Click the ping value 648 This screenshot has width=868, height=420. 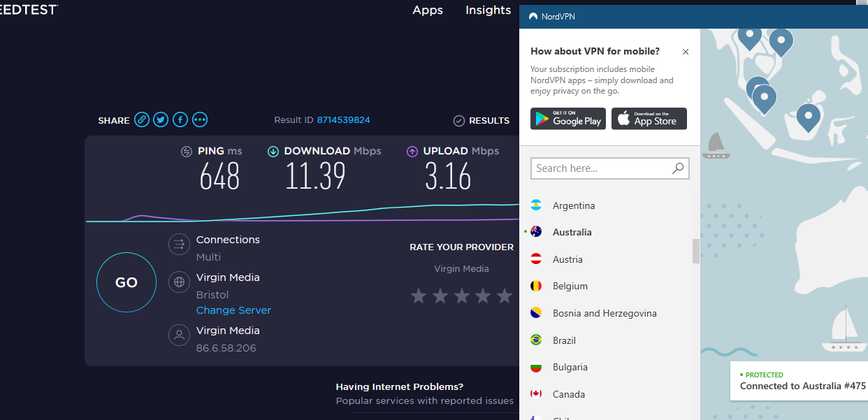pyautogui.click(x=219, y=176)
